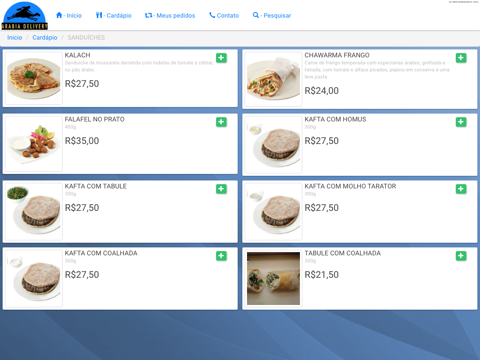Add KAFTA COM TABULE to order
480x360 pixels.
click(221, 189)
